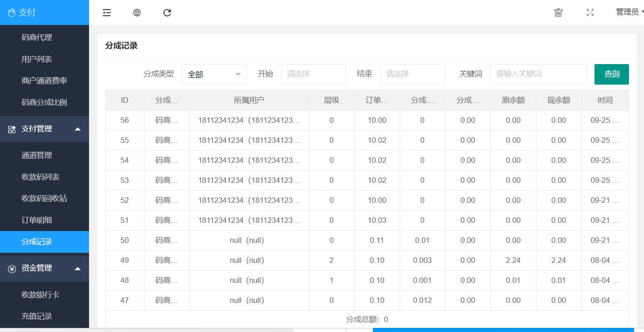Click the 支付管理 grid icon
Screen dimensions: 644x332
tap(12, 129)
